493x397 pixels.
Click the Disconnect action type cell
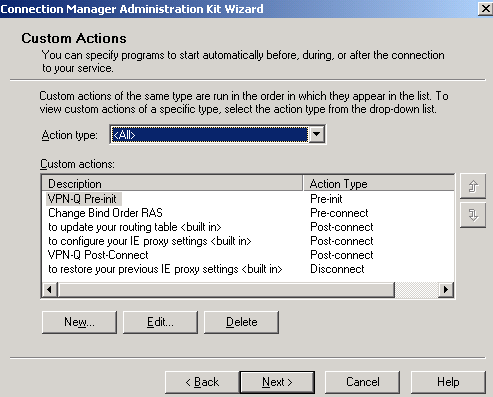point(337,269)
